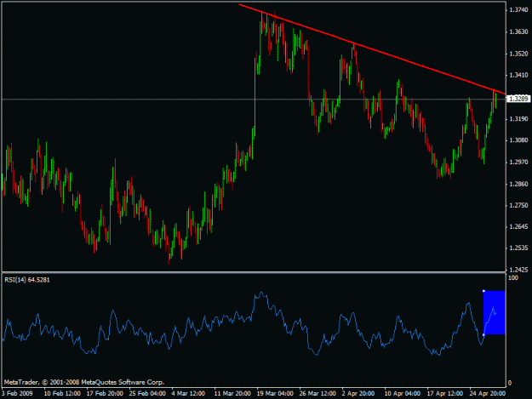Image resolution: width=532 pixels, height=399 pixels.
Task: Click the 1.3080 price scale value
Action: pos(518,140)
